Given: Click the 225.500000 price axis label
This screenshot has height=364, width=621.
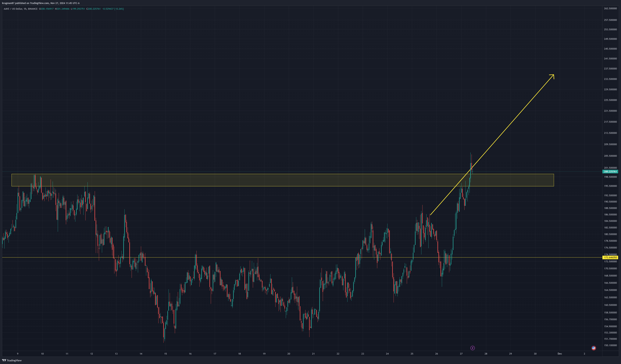Looking at the screenshot, I should (610, 100).
